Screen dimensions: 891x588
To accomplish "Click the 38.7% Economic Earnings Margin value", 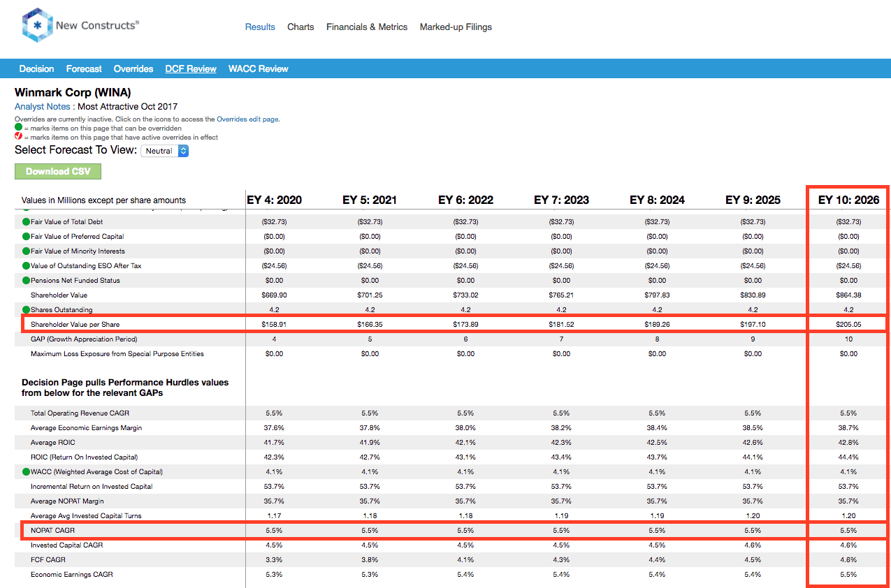I will click(848, 427).
